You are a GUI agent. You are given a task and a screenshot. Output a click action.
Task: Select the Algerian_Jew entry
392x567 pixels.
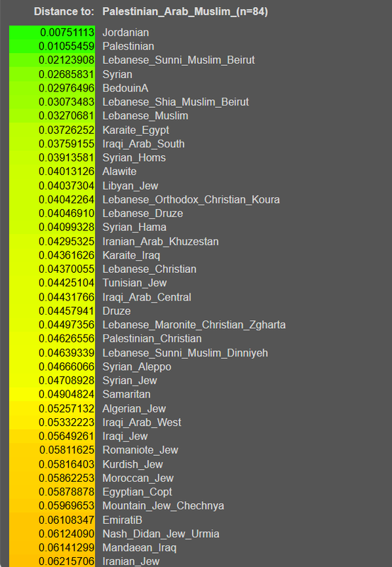click(x=134, y=409)
